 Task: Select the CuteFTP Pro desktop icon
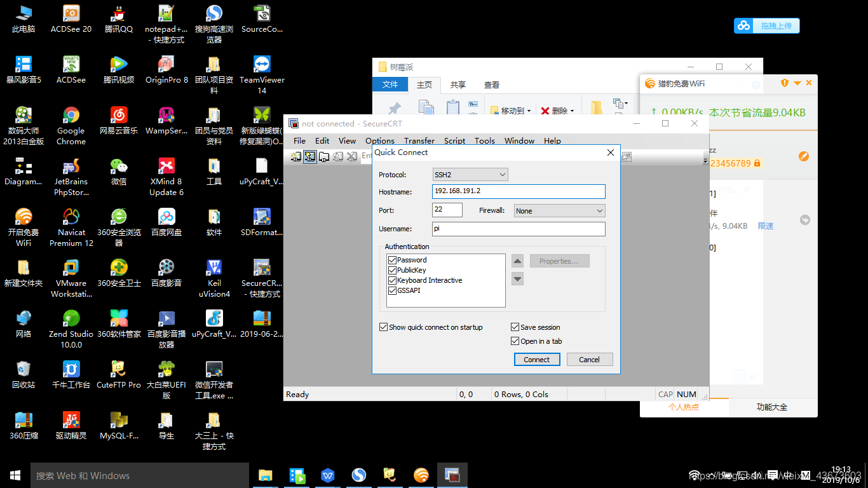pyautogui.click(x=119, y=375)
